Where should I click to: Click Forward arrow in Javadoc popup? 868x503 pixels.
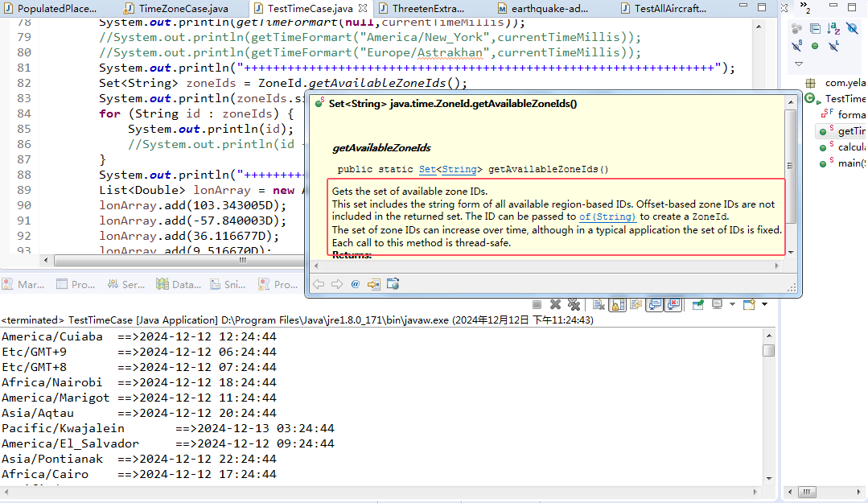pos(336,284)
